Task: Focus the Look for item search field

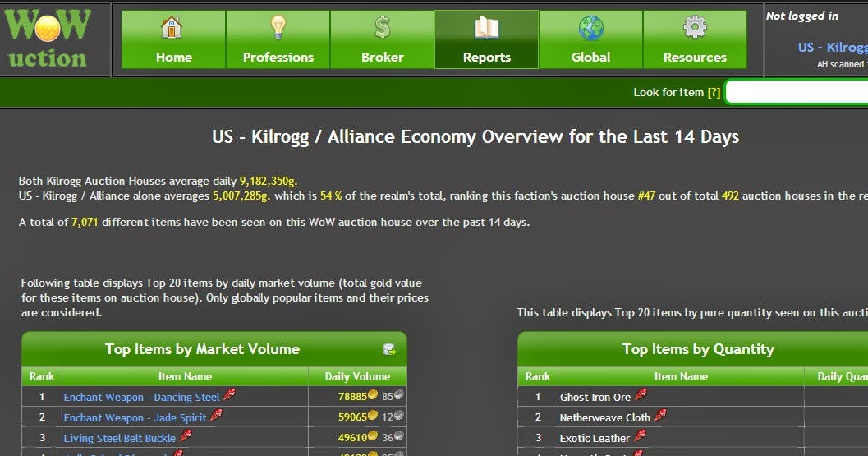Action: click(797, 92)
